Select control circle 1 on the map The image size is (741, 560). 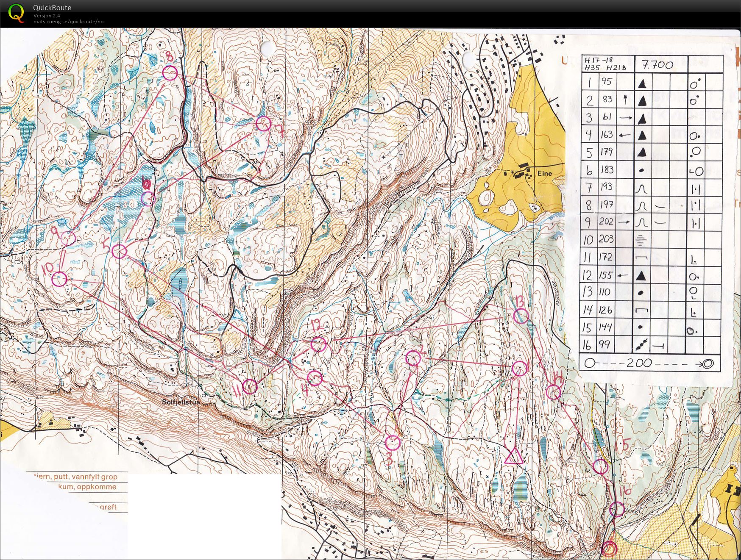pyautogui.click(x=519, y=369)
